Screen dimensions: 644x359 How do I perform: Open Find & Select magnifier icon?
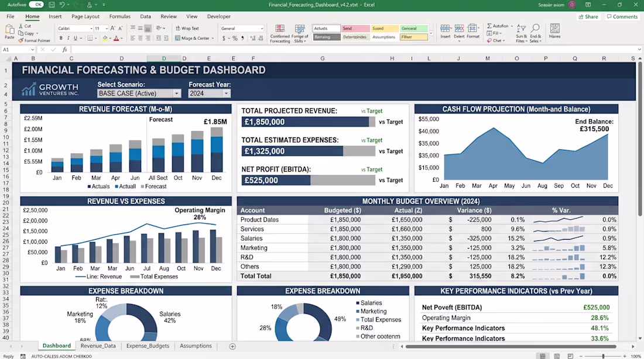click(535, 28)
